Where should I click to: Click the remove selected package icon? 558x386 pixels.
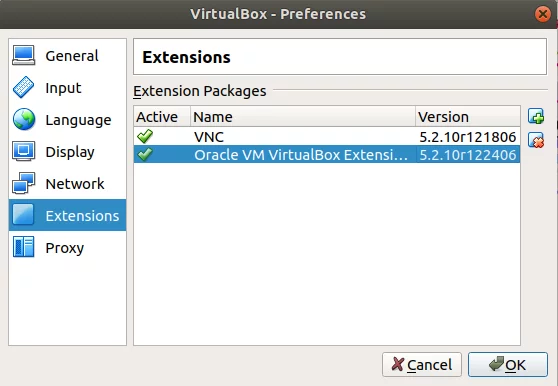(x=536, y=140)
